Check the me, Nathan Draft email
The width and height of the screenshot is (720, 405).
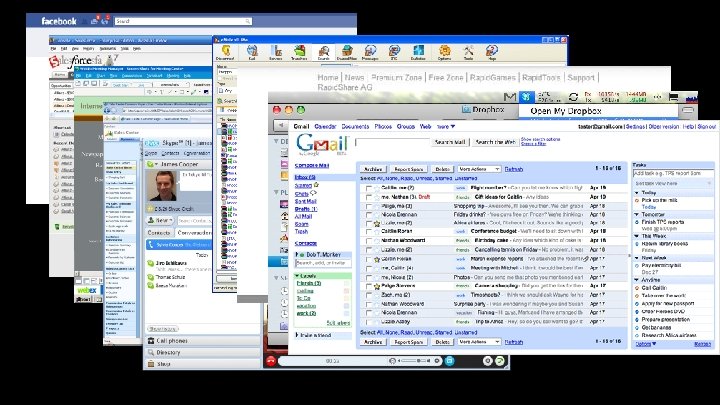point(368,197)
